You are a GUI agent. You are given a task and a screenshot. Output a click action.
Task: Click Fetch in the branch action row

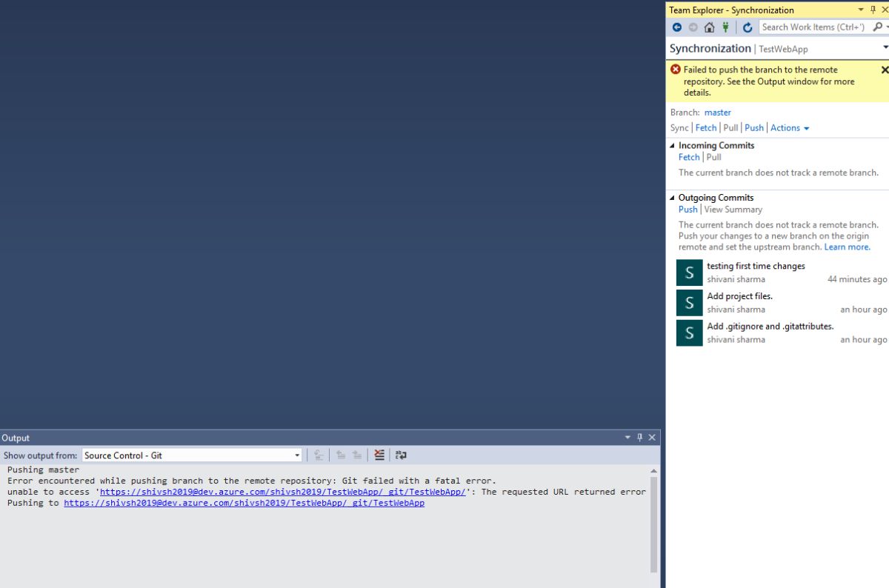pyautogui.click(x=706, y=128)
